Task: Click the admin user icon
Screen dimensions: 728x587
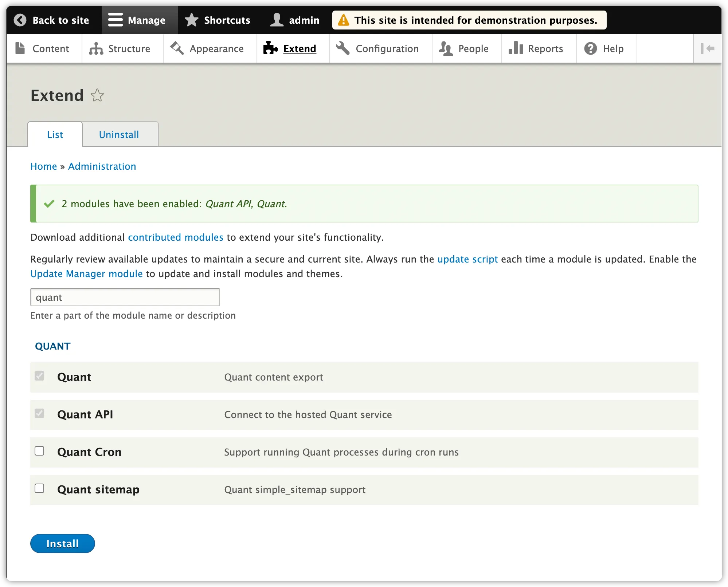Action: click(x=277, y=20)
